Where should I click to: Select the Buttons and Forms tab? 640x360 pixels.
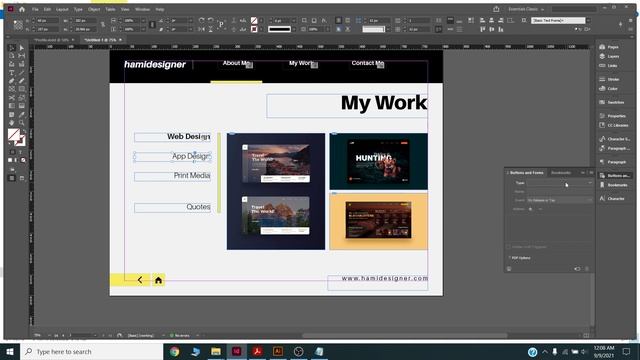pyautogui.click(x=527, y=173)
